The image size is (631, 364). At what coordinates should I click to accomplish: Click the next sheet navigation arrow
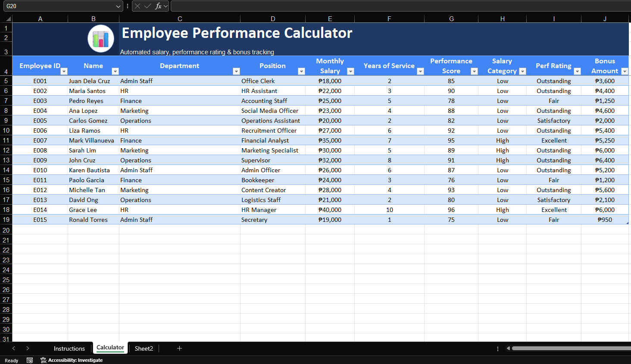click(x=28, y=348)
